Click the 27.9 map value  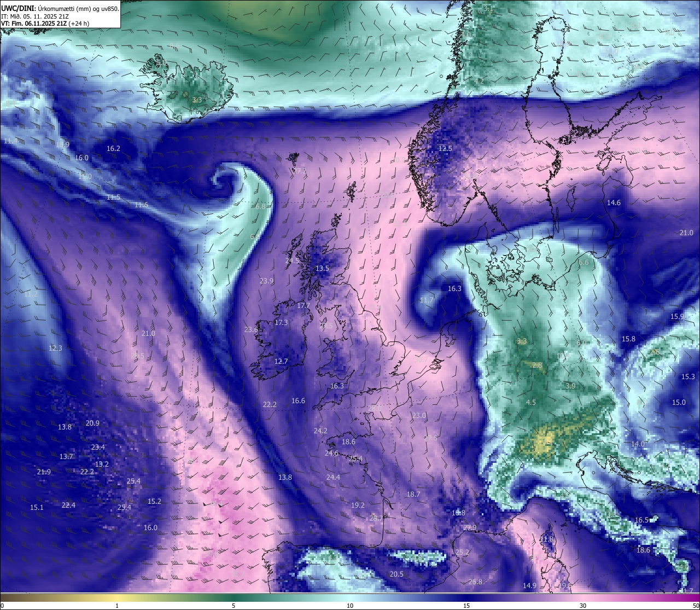click(x=470, y=528)
